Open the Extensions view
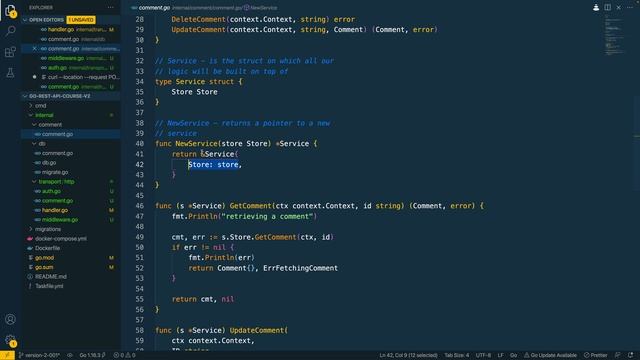This screenshot has height=360, width=640. click(10, 52)
